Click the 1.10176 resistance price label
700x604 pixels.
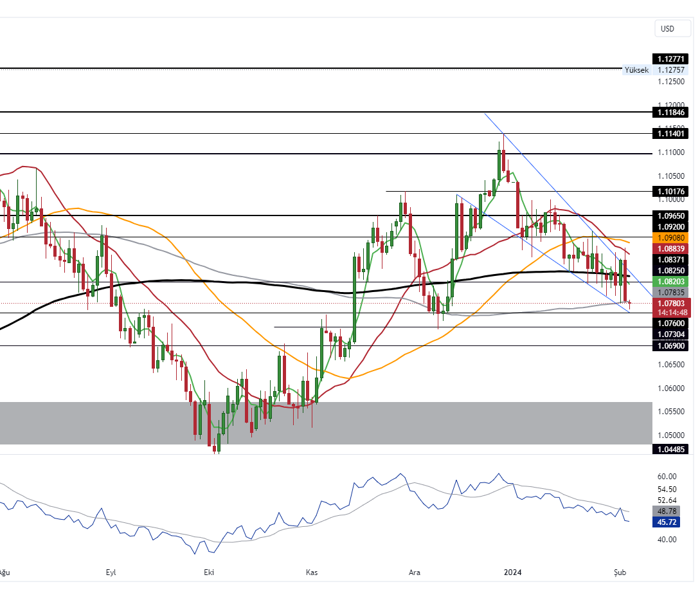click(x=670, y=192)
